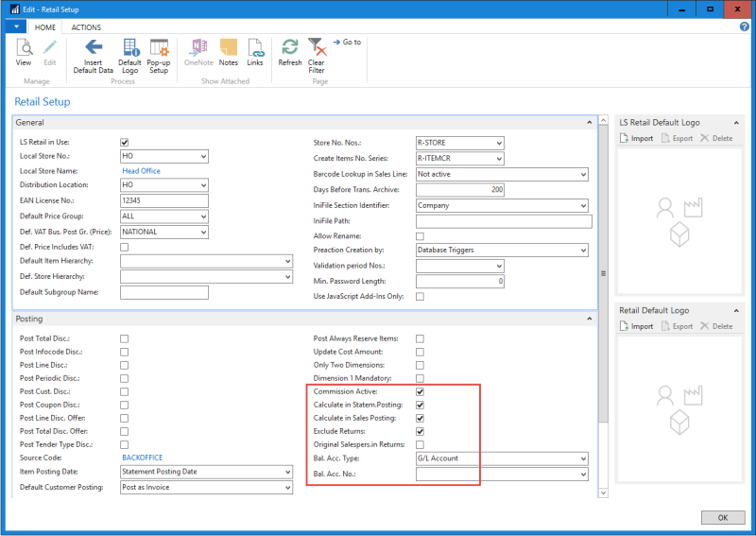Open the Preaction Creation by dropdown
This screenshot has height=536, width=756.
(583, 251)
